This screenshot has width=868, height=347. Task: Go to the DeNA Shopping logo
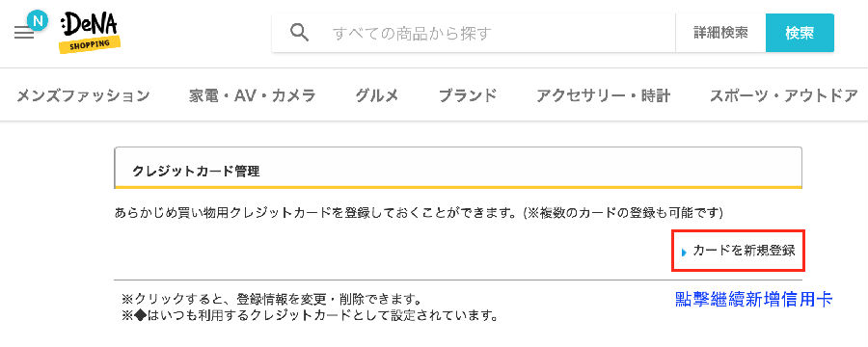tap(89, 33)
